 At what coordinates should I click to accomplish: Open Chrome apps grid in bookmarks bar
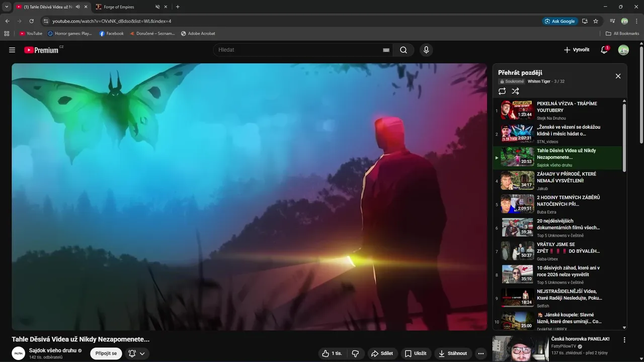tap(7, 34)
